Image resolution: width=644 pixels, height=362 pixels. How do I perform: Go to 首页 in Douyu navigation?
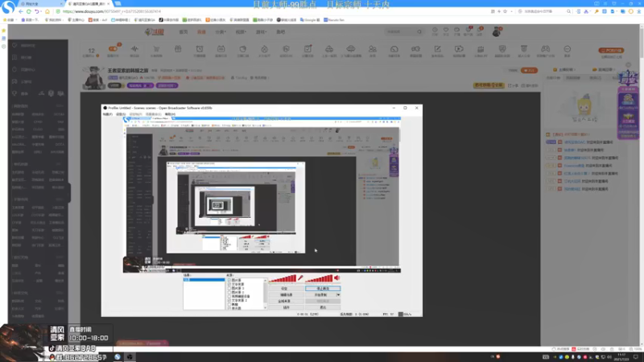(x=184, y=31)
